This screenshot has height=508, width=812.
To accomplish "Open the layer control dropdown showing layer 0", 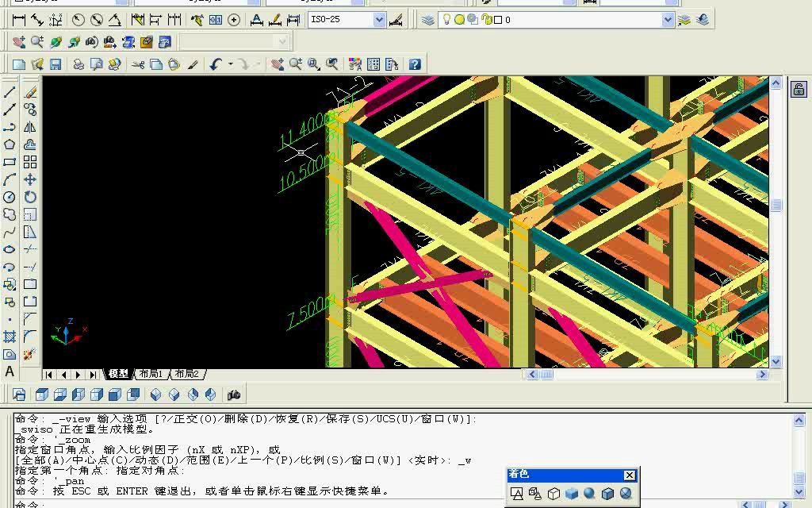I will click(667, 19).
